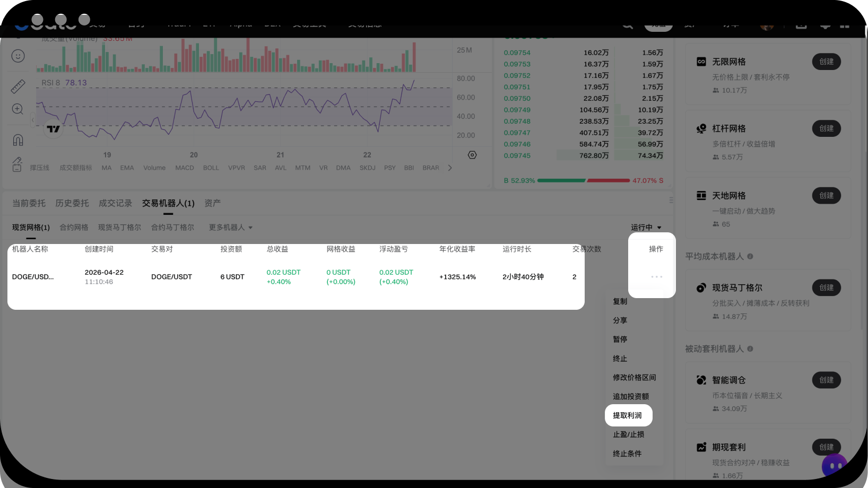Click 创建 for 现货马丁格尔

coord(826,287)
